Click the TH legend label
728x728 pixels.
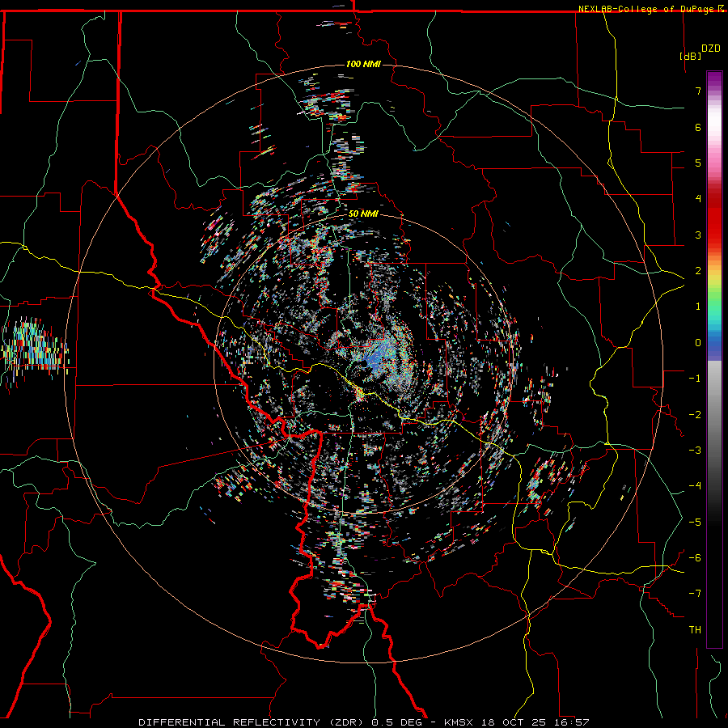pyautogui.click(x=695, y=630)
